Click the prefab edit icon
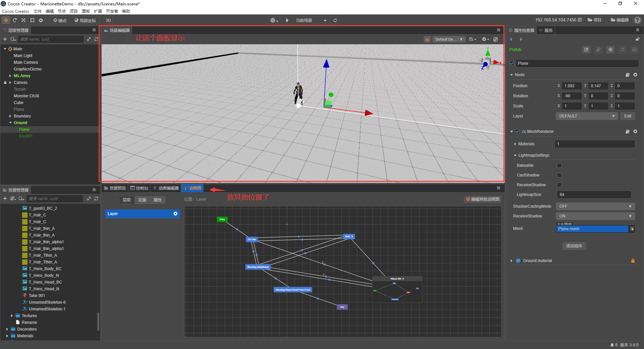644x349 pixels. 586,50
